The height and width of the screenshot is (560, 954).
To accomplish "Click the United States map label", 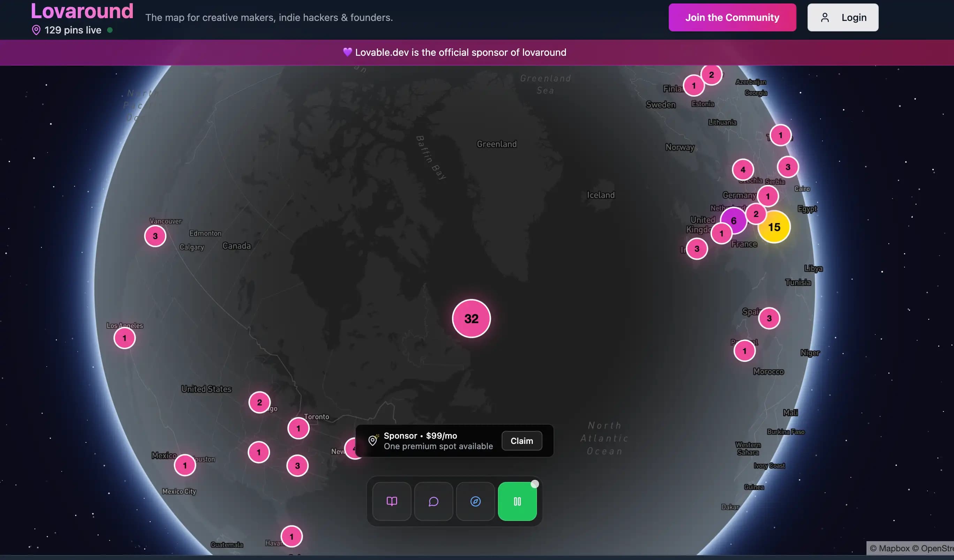I will pyautogui.click(x=206, y=389).
